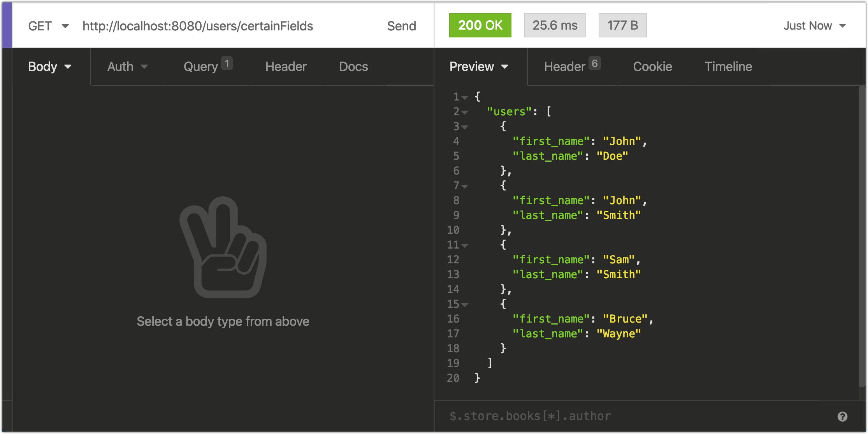
Task: Click the 25.6 ms response time badge
Action: [x=555, y=25]
